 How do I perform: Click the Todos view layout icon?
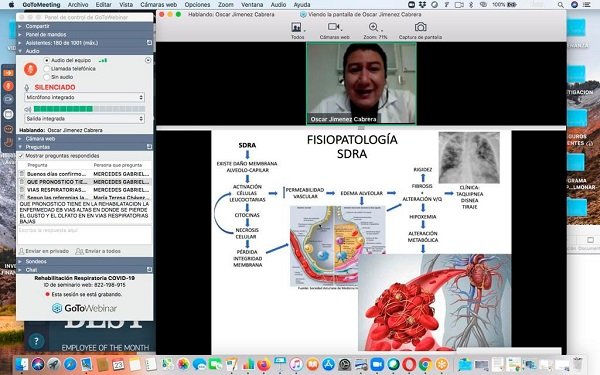tap(296, 27)
